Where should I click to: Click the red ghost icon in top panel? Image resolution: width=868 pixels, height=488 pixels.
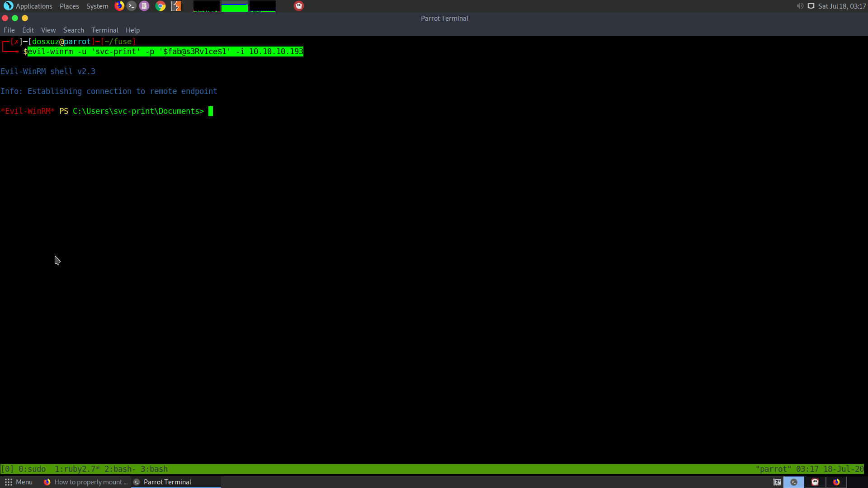[299, 6]
